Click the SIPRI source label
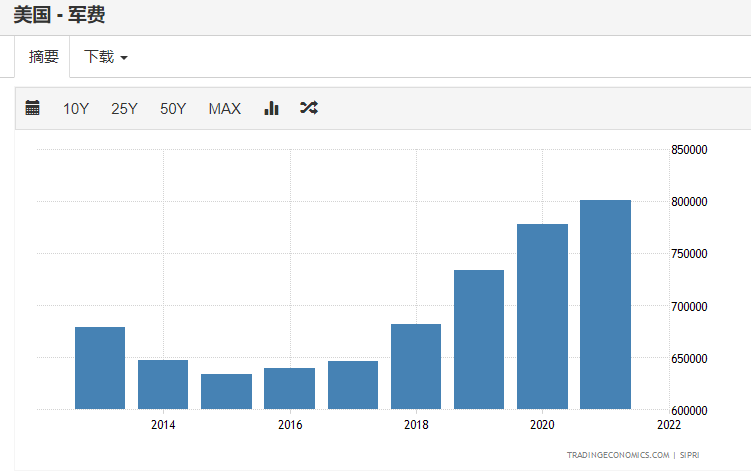Viewport: 751px width, 474px height. 689,455
